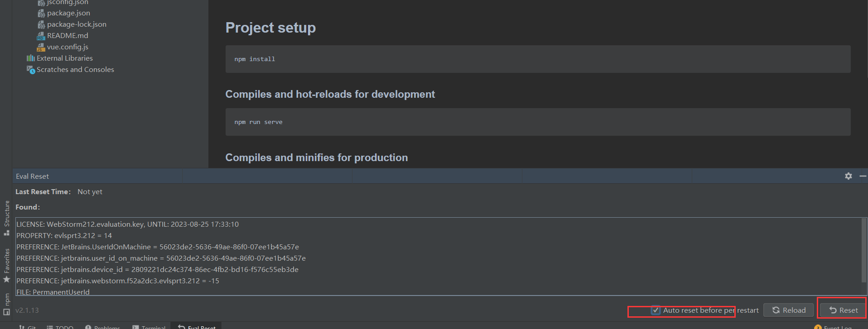Screen dimensions: 868x329
Task: Click the package.json file icon
Action: point(41,13)
